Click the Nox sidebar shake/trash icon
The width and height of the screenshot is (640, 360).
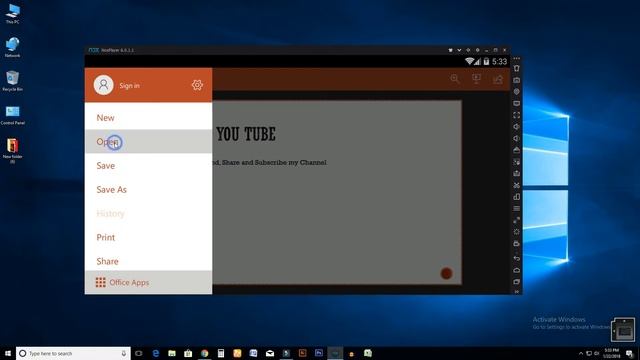(x=517, y=68)
